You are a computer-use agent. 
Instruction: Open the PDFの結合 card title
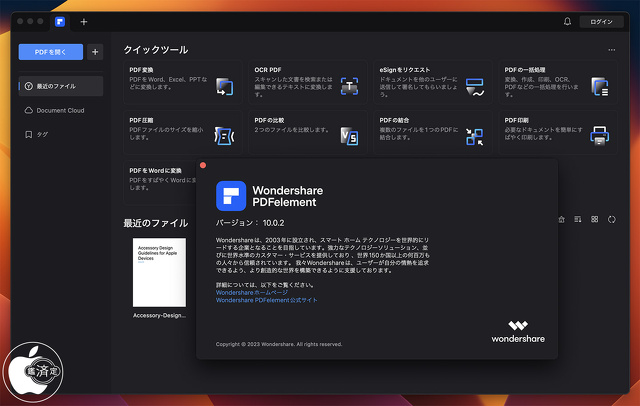point(394,120)
